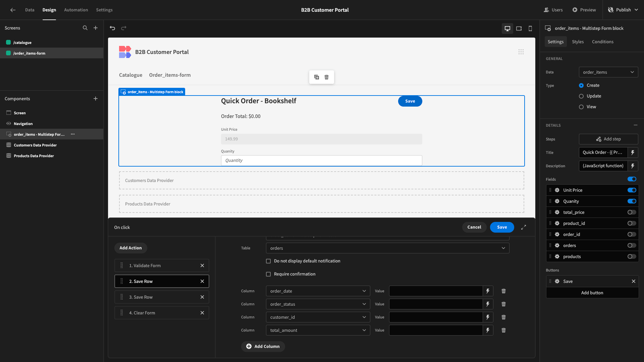The width and height of the screenshot is (644, 362).
Task: Open the Table orders dropdown
Action: [387, 248]
